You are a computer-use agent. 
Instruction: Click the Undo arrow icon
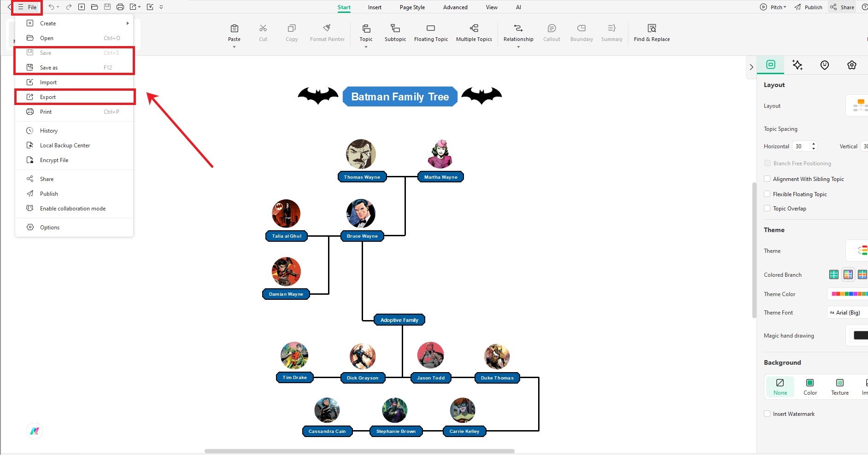tap(51, 7)
